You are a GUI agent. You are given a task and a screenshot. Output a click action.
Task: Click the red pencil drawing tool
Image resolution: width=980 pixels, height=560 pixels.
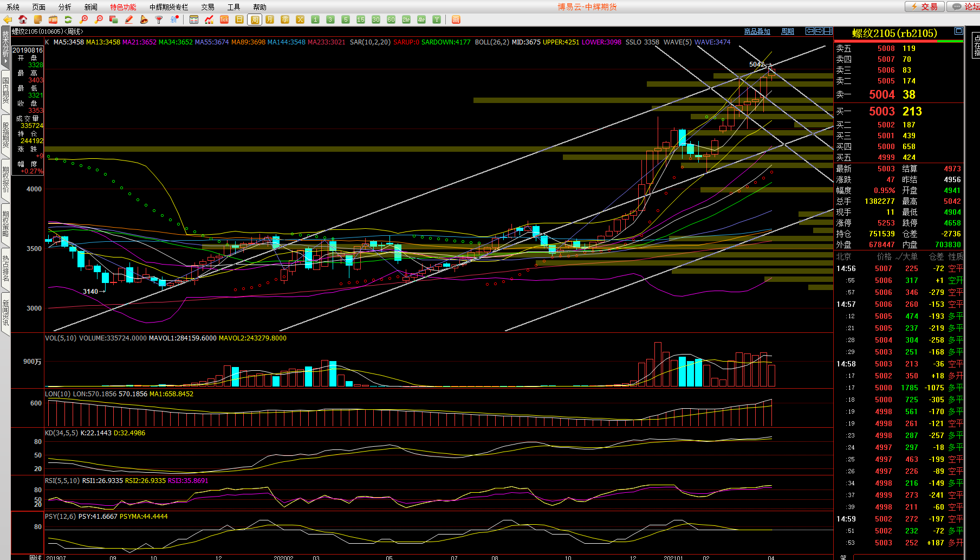pyautogui.click(x=129, y=20)
